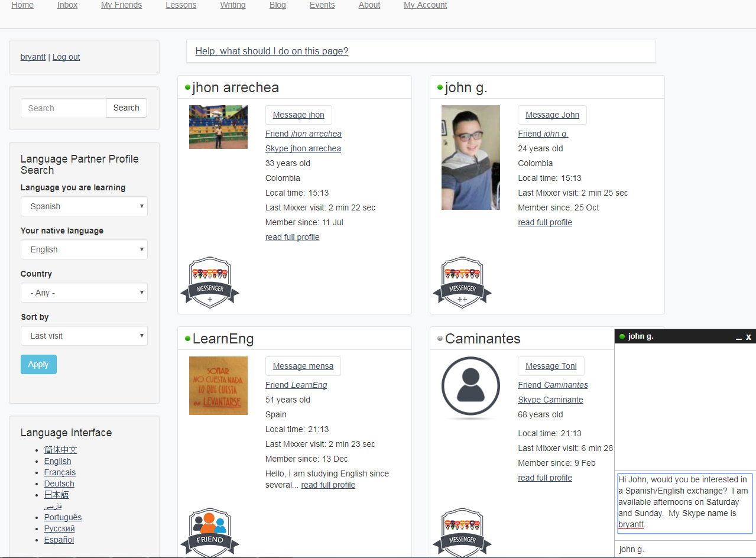The height and width of the screenshot is (558, 756).
Task: Open the Your native language dropdown
Action: click(x=84, y=249)
